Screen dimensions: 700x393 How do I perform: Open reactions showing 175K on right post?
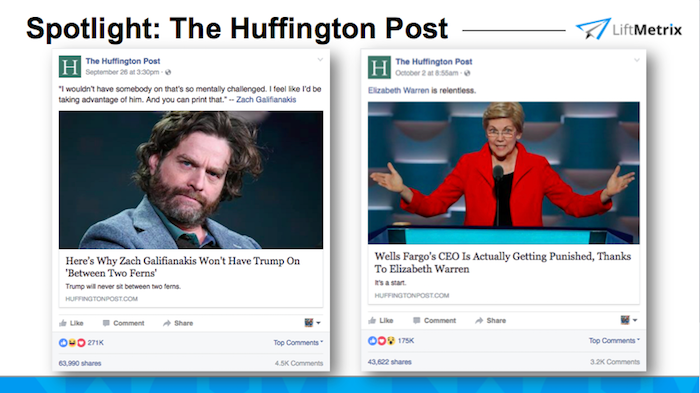click(391, 341)
